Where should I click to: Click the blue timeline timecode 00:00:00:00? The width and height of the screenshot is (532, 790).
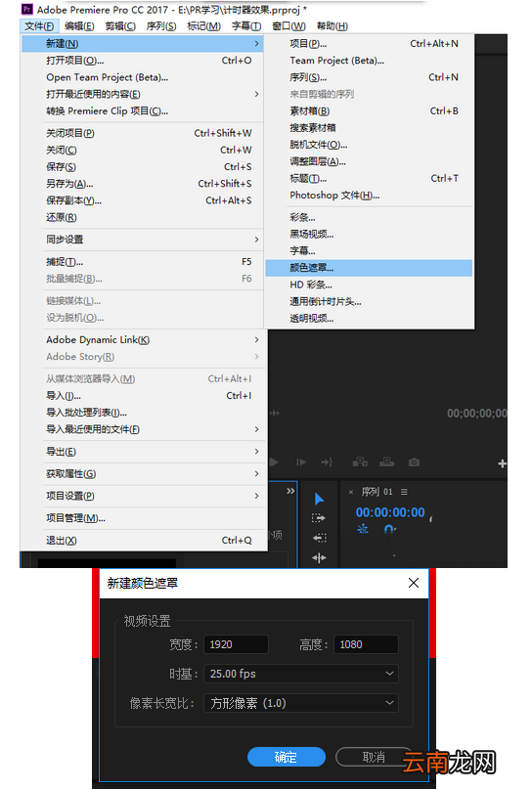click(390, 512)
